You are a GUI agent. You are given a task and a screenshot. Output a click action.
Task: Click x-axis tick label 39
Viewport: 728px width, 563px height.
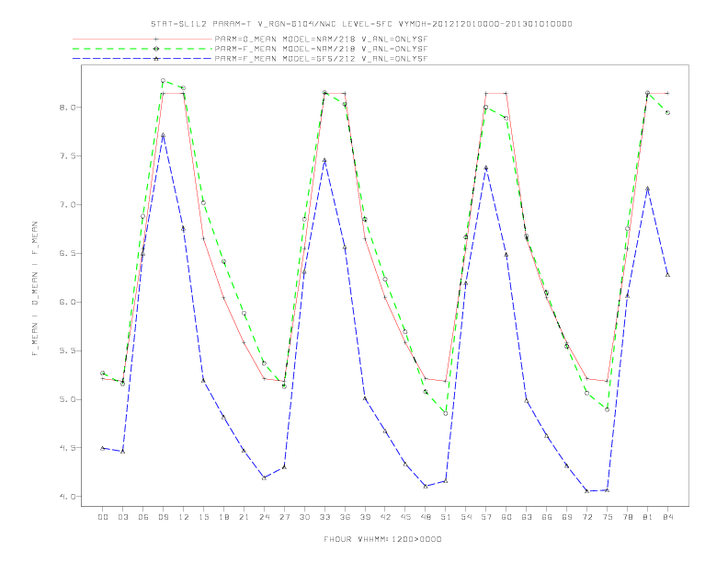365,517
